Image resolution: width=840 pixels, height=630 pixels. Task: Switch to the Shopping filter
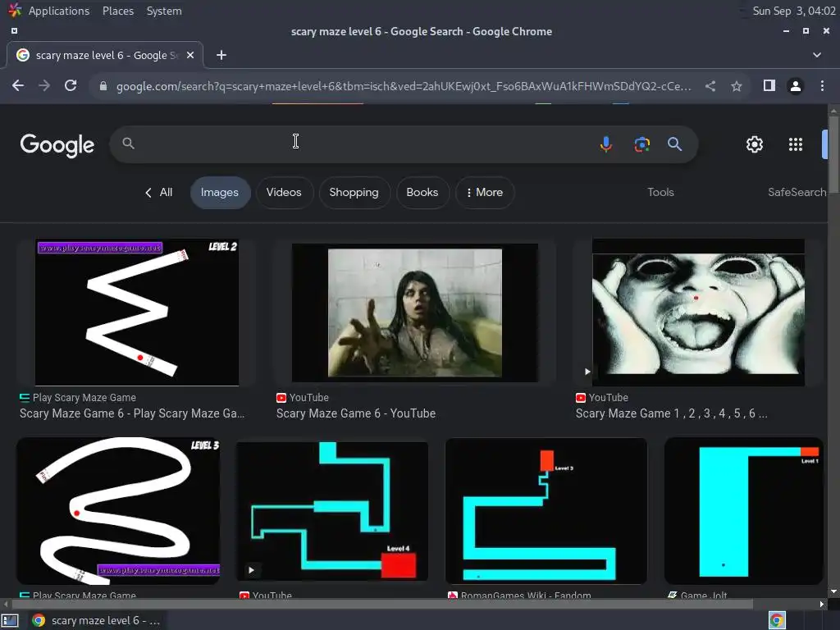click(x=354, y=192)
